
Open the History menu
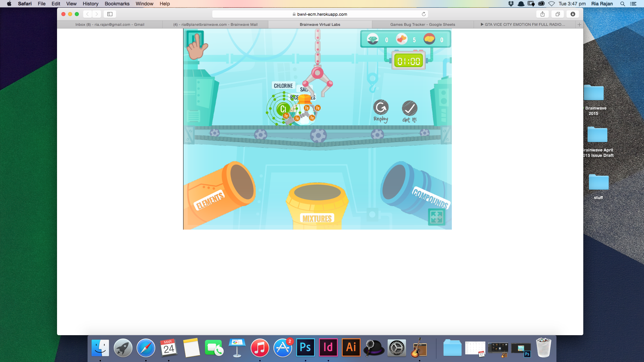coord(91,4)
